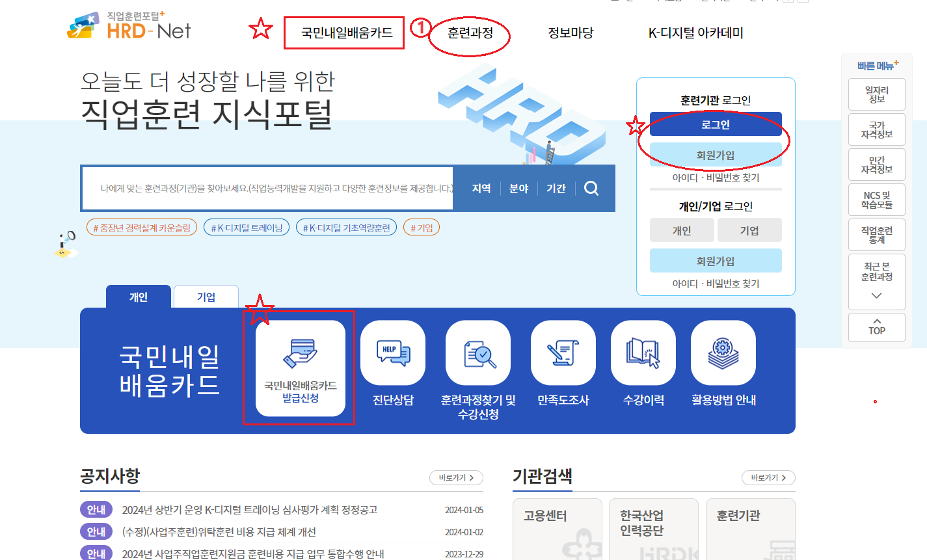
Task: Click 바로가기 next to 공지사항
Action: click(x=456, y=477)
